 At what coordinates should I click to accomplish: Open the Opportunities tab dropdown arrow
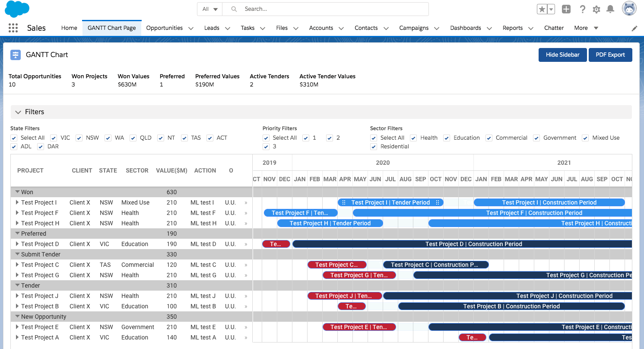pos(191,29)
